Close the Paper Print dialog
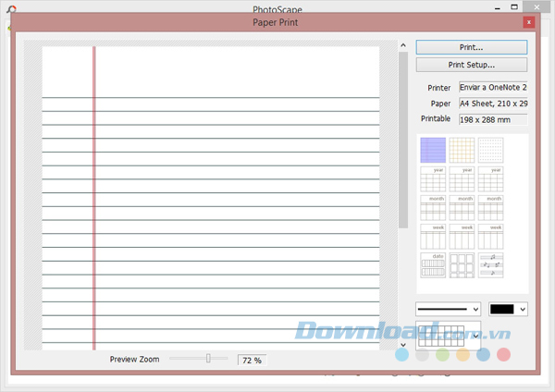555x392 pixels. click(x=529, y=22)
